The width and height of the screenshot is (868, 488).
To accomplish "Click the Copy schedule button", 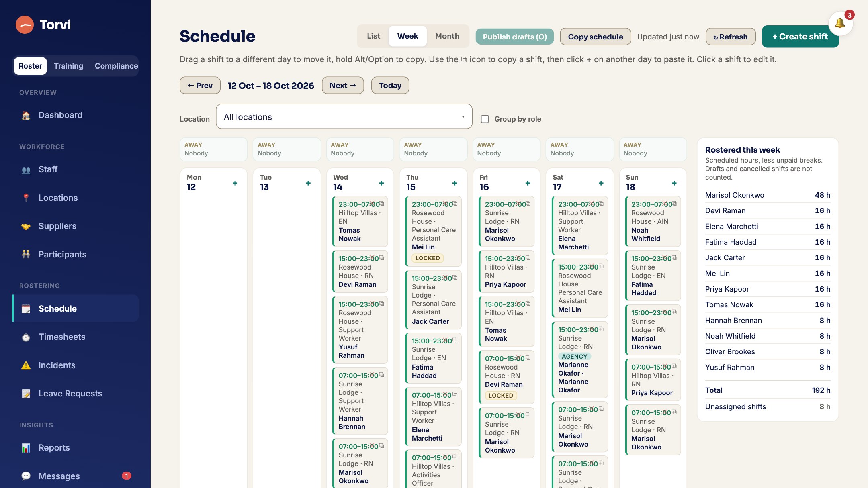I will tap(596, 37).
